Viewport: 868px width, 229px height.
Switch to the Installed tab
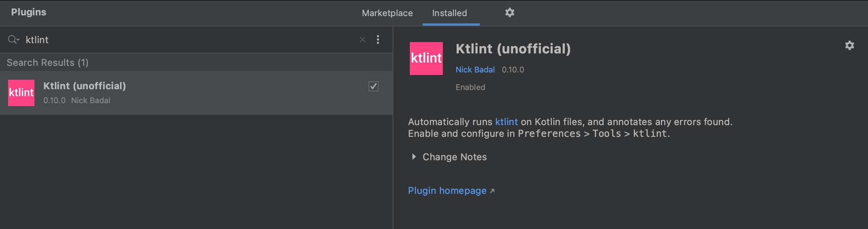(x=449, y=13)
